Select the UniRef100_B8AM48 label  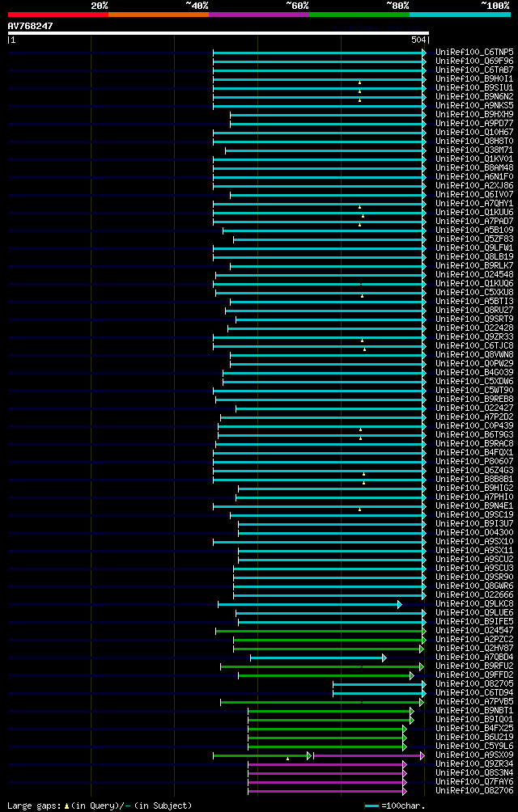click(x=474, y=168)
